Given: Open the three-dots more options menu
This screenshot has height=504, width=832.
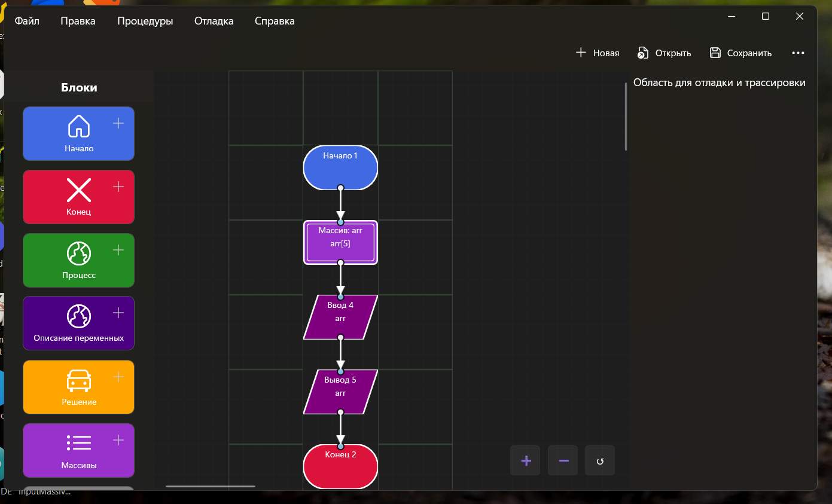Looking at the screenshot, I should pos(798,53).
